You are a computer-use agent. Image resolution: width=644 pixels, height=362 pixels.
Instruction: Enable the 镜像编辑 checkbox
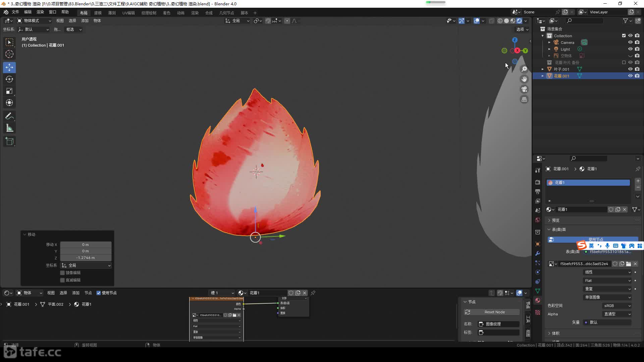pyautogui.click(x=62, y=273)
